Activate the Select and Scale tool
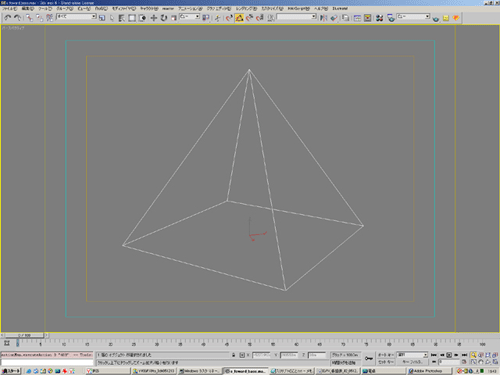 click(174, 18)
